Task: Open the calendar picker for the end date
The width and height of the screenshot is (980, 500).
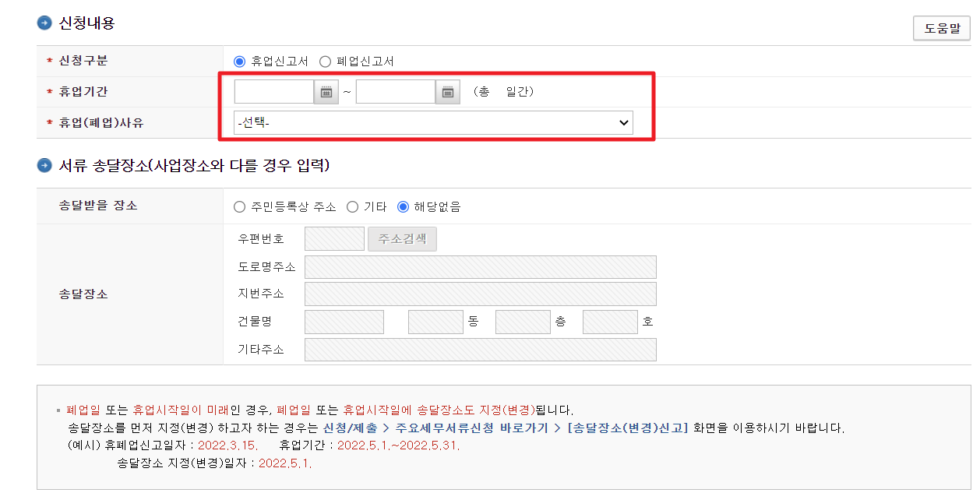Action: point(446,91)
